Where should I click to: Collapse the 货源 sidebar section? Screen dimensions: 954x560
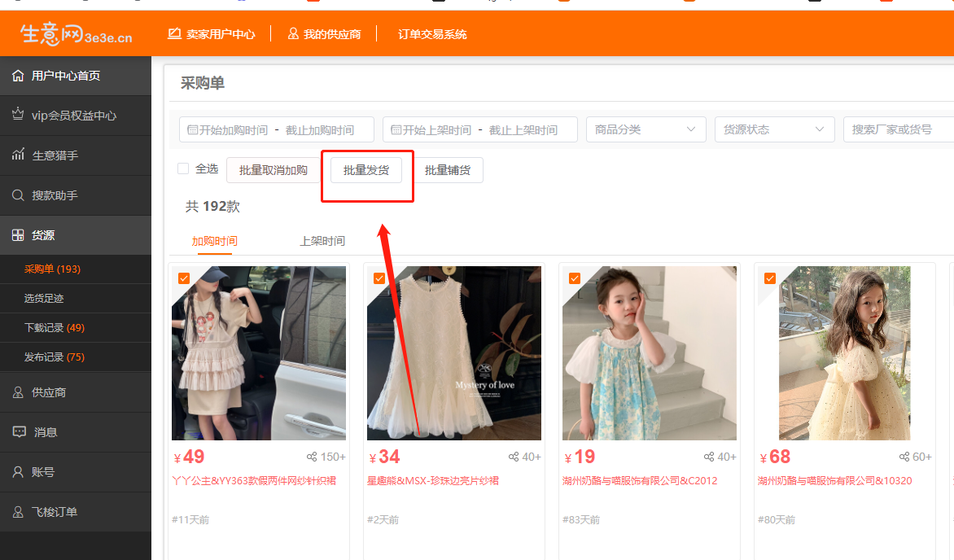coord(76,235)
